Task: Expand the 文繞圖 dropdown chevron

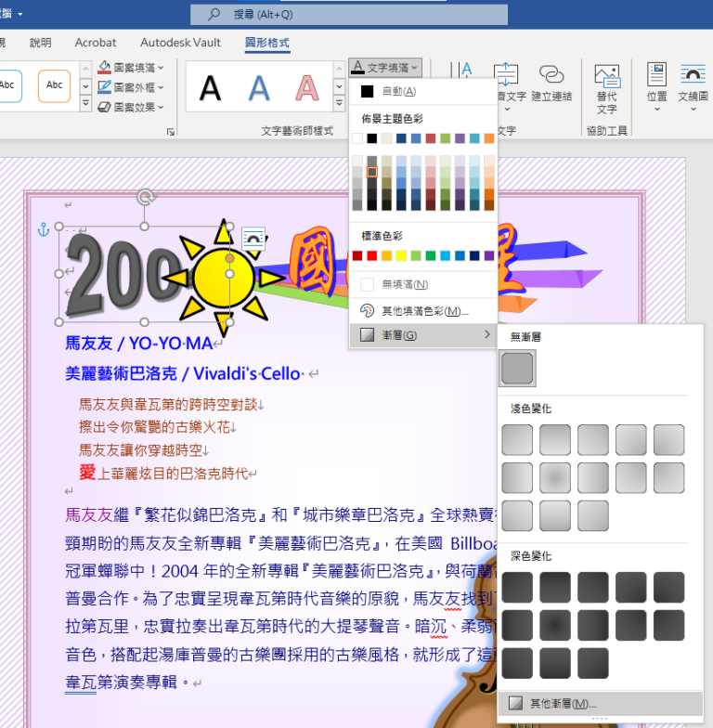Action: pyautogui.click(x=693, y=110)
